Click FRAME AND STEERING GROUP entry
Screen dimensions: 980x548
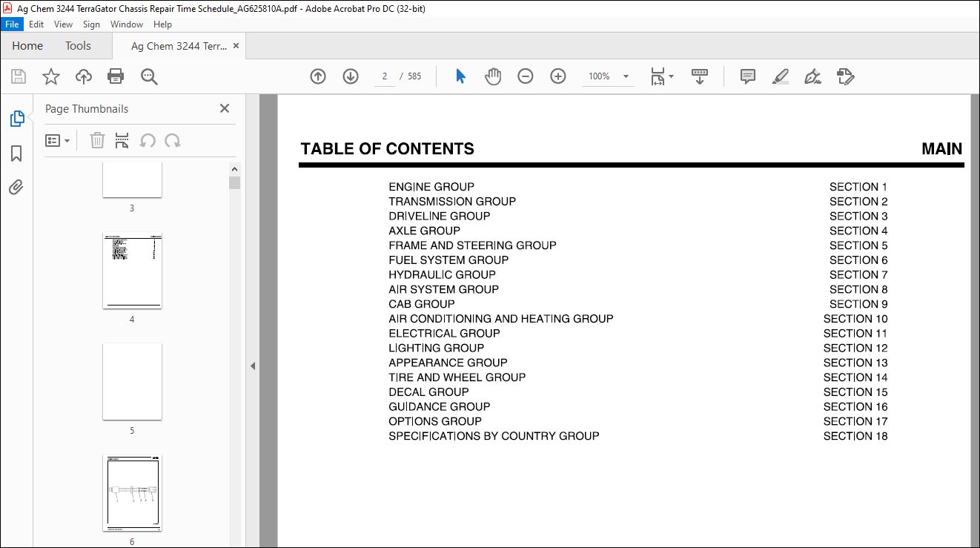[x=472, y=245]
